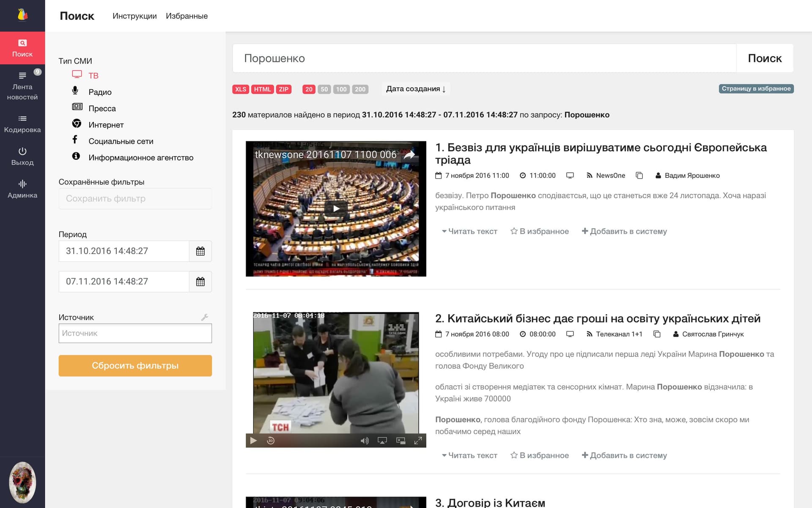The width and height of the screenshot is (812, 508).
Task: Click copy icon next to NewsOne
Action: tap(639, 175)
